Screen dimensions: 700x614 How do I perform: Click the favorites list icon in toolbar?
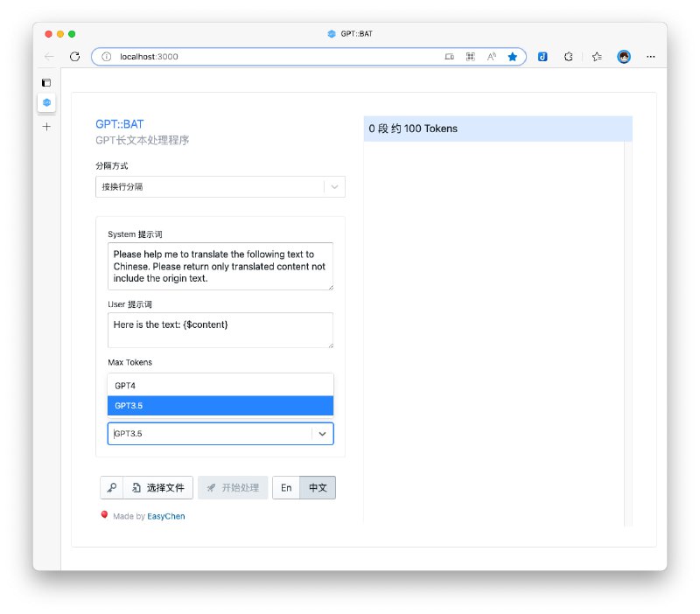pyautogui.click(x=596, y=56)
